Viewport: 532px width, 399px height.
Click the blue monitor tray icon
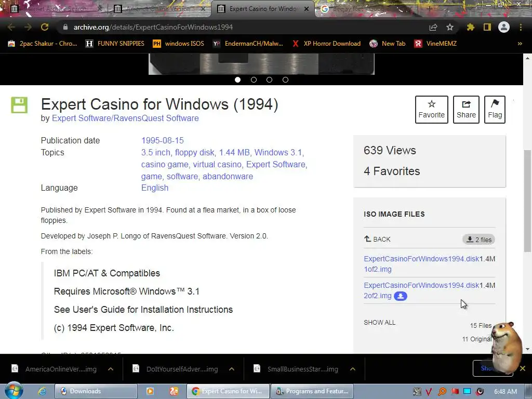pos(467,392)
